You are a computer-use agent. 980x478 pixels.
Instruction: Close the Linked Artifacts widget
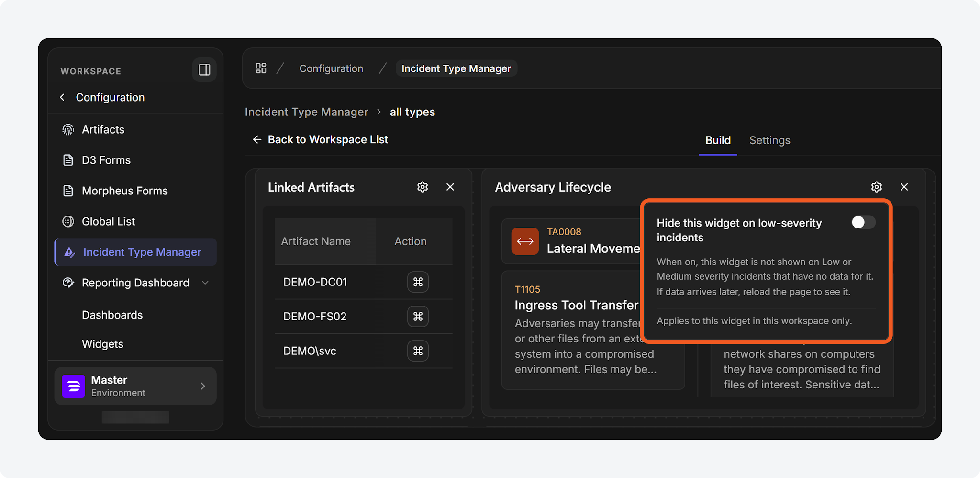point(450,187)
